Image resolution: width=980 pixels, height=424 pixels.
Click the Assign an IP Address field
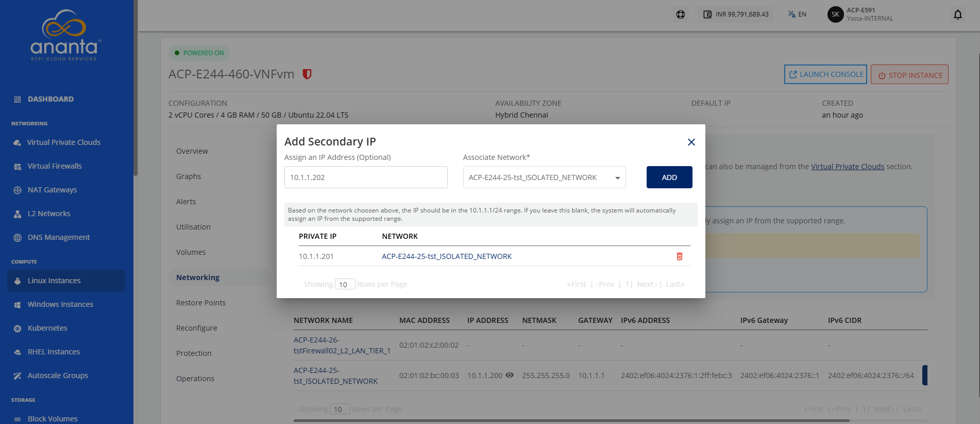366,177
